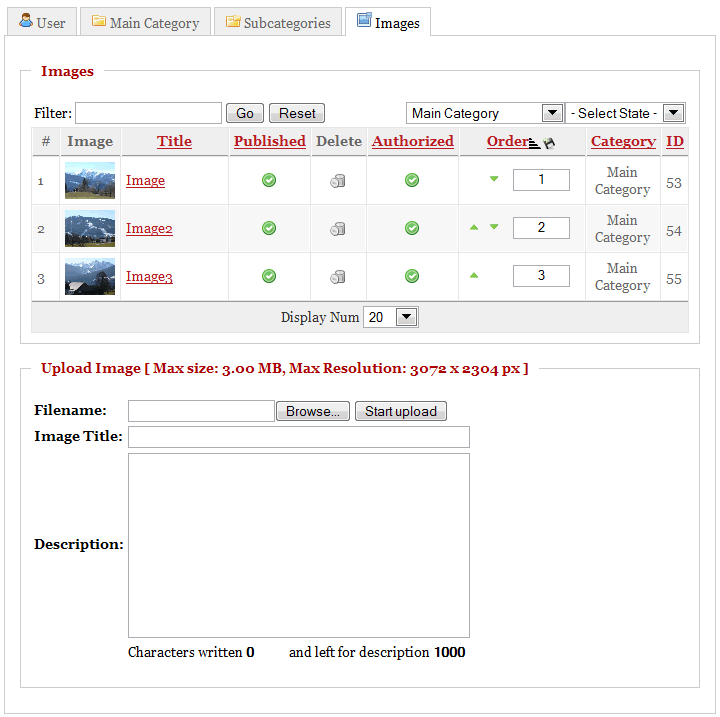The width and height of the screenshot is (720, 717).
Task: Toggle authorized state of Image3
Action: [x=412, y=276]
